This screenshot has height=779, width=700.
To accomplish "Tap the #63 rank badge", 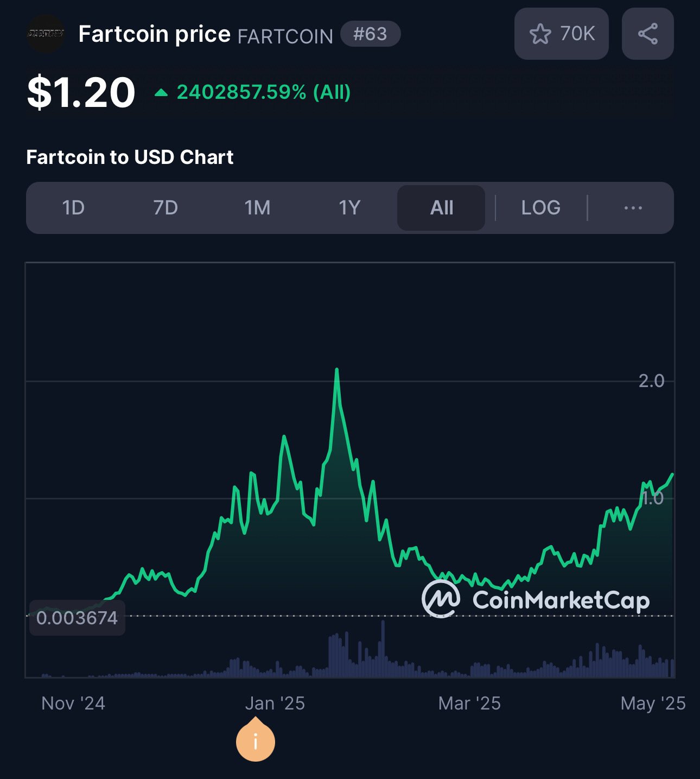I will [371, 34].
